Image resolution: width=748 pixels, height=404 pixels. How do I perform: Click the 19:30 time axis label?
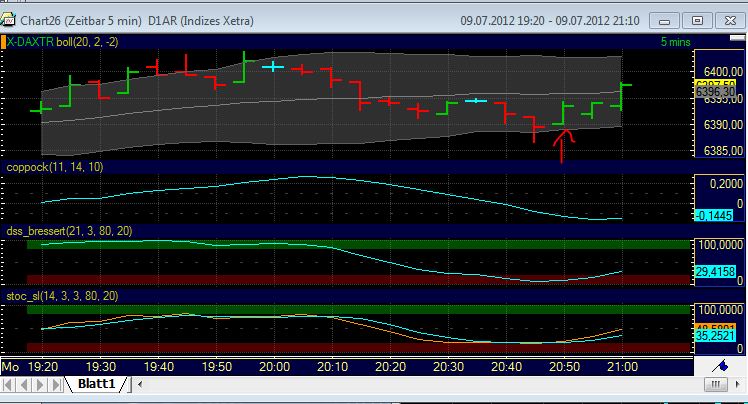(101, 367)
